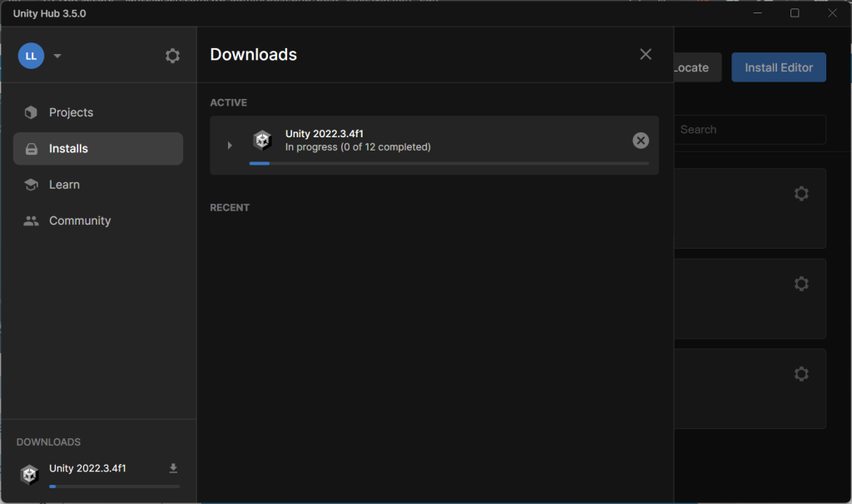Click the 'In progress (0 of 12 completed)' text
This screenshot has width=852, height=504.
[x=358, y=147]
